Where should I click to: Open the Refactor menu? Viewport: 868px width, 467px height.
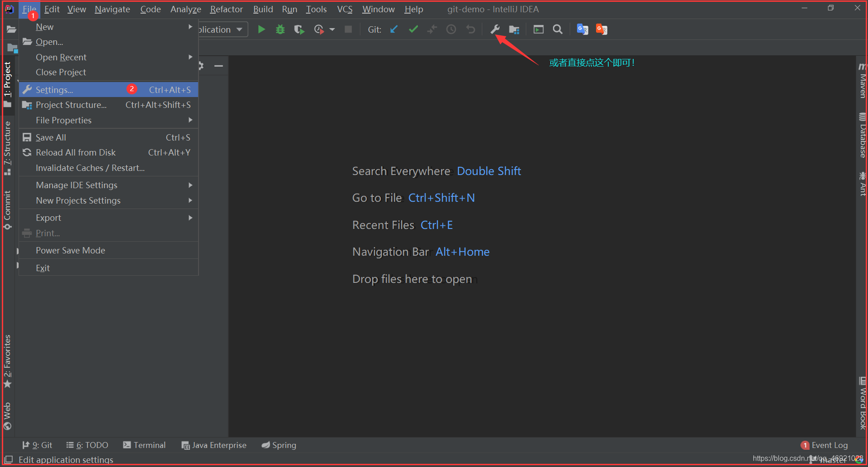226,9
